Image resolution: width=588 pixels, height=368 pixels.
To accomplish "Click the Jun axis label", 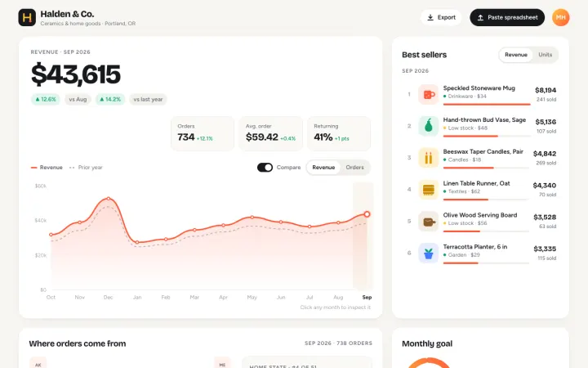I will click(x=281, y=298).
